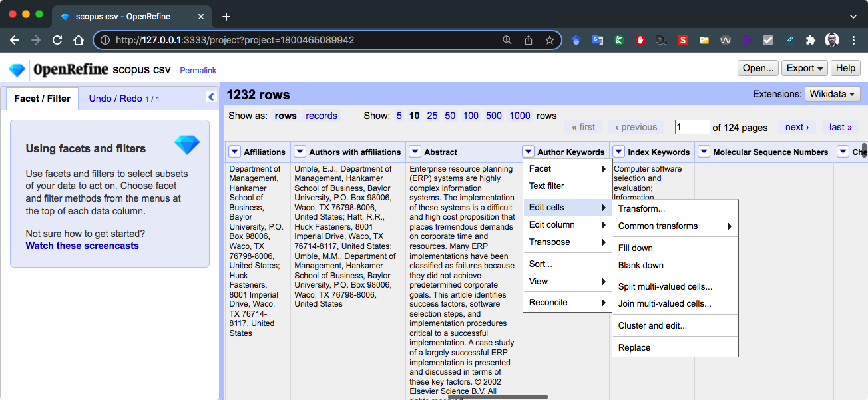Open the Google Translate extension icon

coord(598,40)
